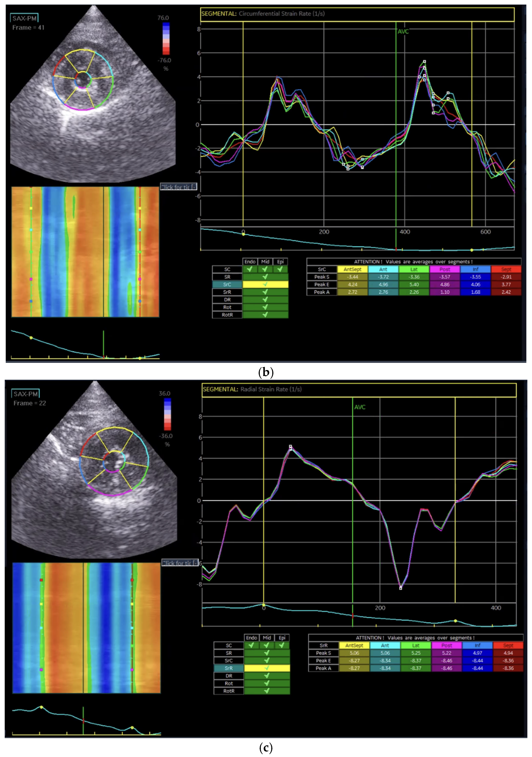Click the Peak S value 4.94 in the SrR table
Image resolution: width=532 pixels, height=757 pixels.
pos(508,653)
